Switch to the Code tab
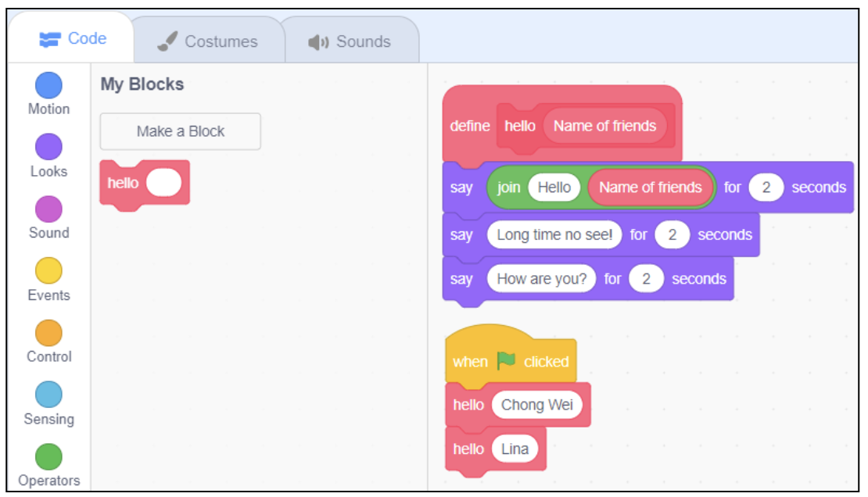Image resolution: width=868 pixels, height=497 pixels. pos(73,39)
